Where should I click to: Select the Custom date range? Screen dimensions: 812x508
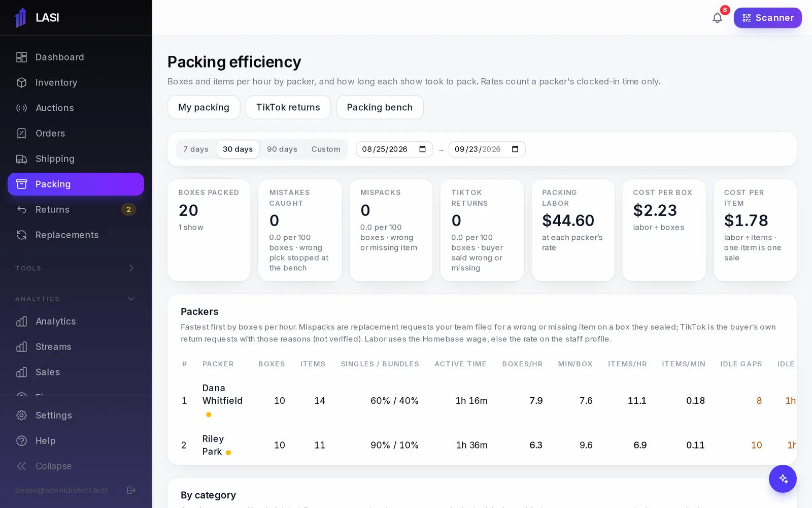326,149
